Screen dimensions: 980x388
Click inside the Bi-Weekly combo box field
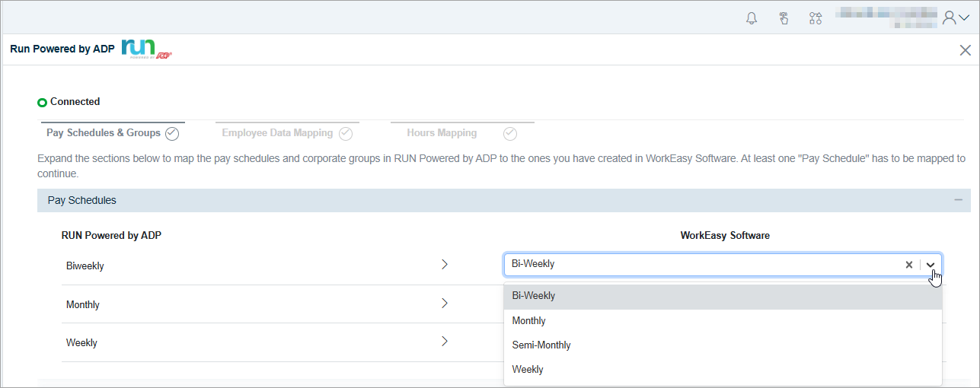(x=723, y=265)
